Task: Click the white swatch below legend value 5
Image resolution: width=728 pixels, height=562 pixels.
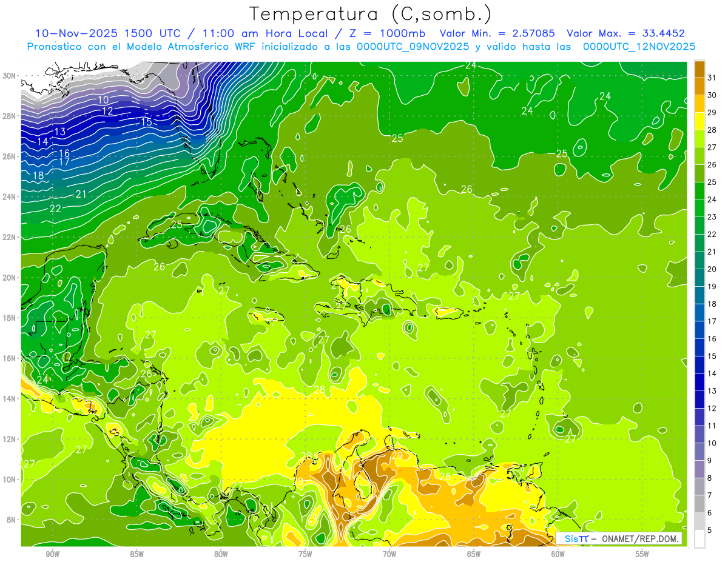Action: [699, 539]
